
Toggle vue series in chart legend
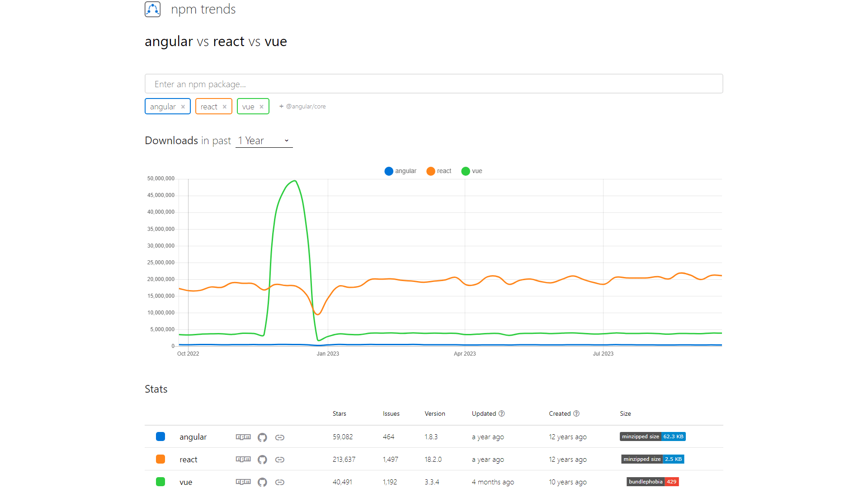point(472,171)
